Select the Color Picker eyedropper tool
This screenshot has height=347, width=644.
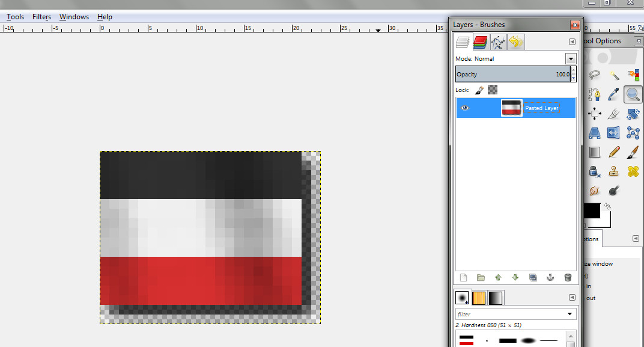click(613, 94)
